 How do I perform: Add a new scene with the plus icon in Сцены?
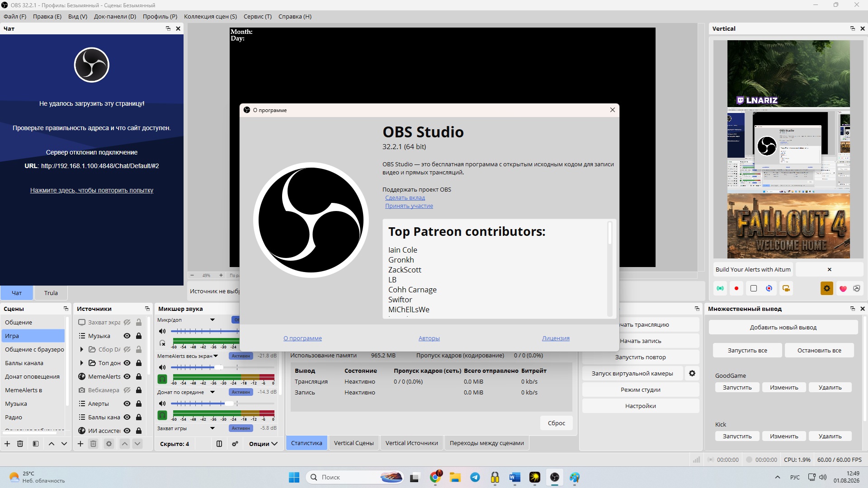pyautogui.click(x=7, y=444)
